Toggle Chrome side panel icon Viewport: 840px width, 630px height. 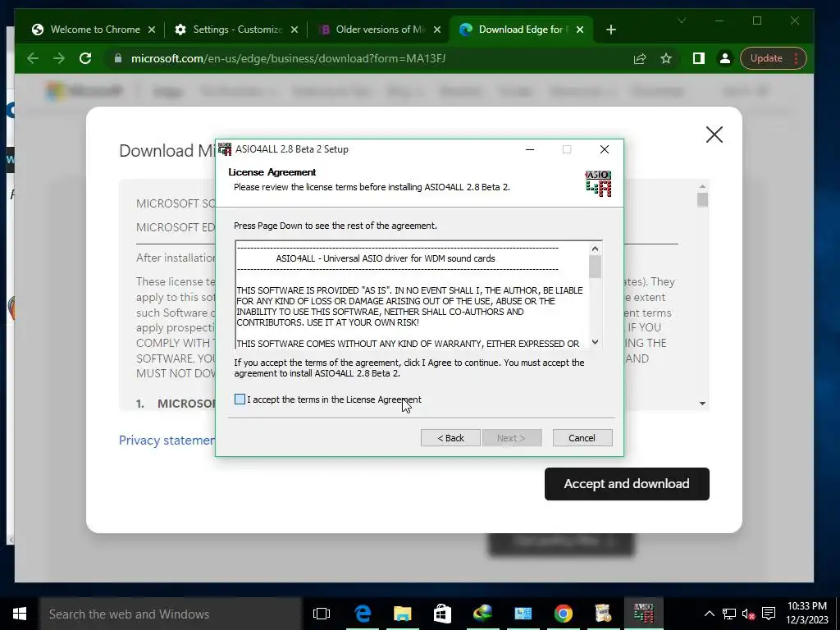tap(699, 58)
